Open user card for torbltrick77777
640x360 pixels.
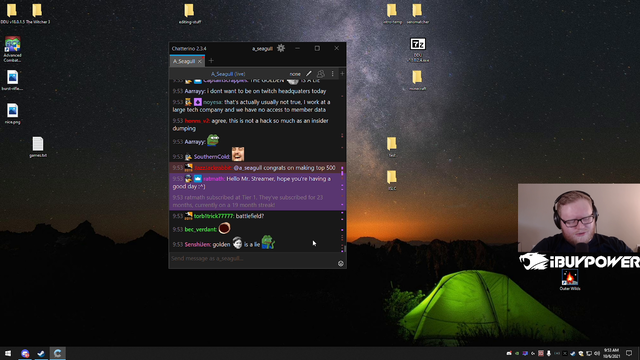click(213, 216)
